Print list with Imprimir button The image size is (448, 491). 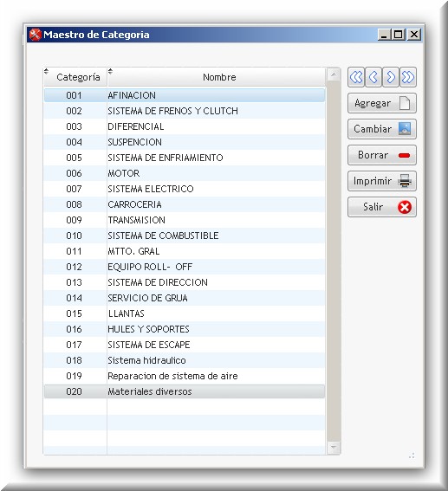(x=382, y=181)
